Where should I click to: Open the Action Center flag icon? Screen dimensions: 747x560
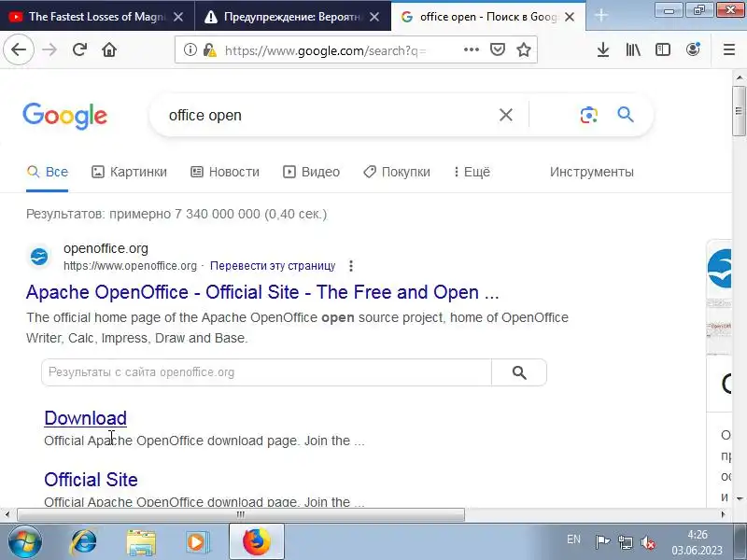pos(602,542)
